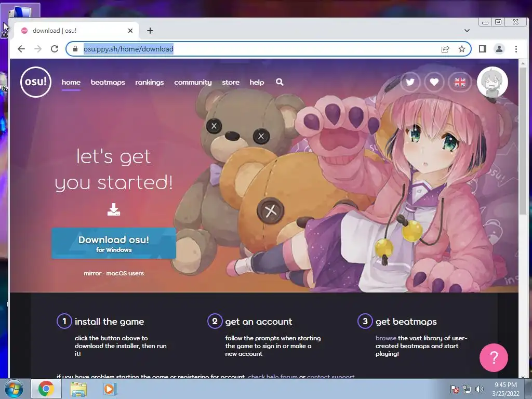Close the 'download | osu!' tab

[x=130, y=31]
